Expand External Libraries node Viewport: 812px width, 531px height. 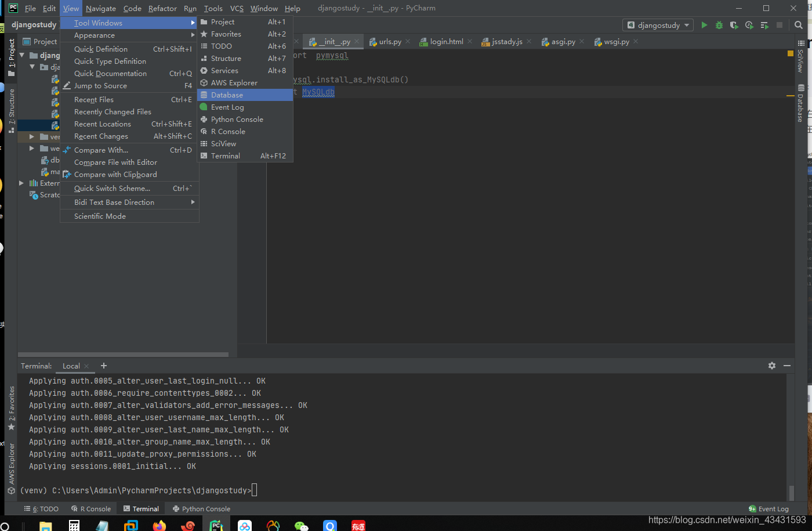22,183
